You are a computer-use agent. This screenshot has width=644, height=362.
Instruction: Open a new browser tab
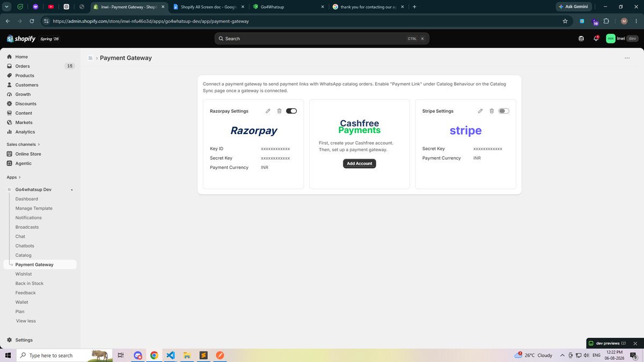click(414, 7)
